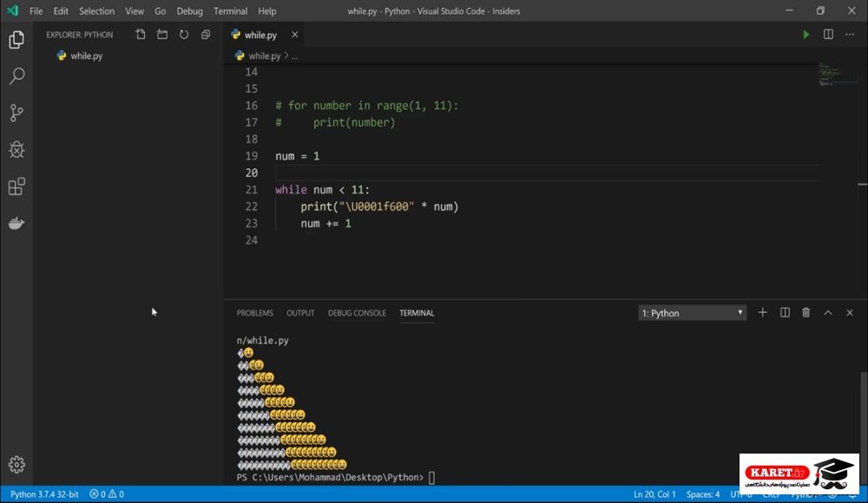
Task: Split the terminal panel
Action: click(785, 313)
